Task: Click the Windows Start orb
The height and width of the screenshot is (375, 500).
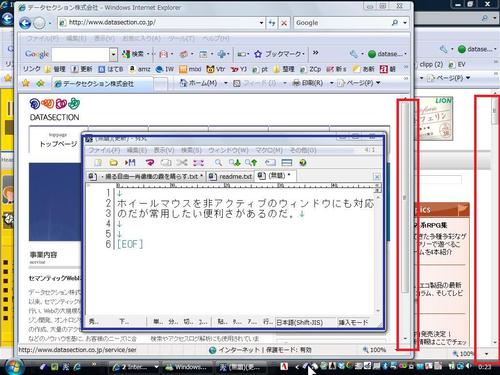Action: click(x=14, y=367)
